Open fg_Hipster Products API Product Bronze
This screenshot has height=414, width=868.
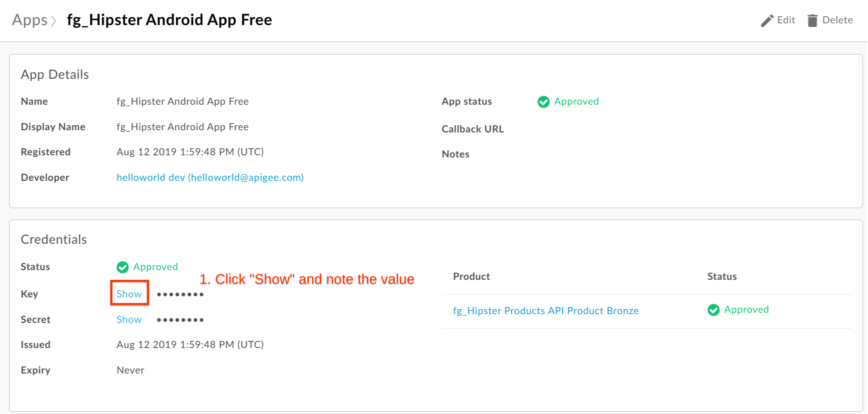coord(546,311)
